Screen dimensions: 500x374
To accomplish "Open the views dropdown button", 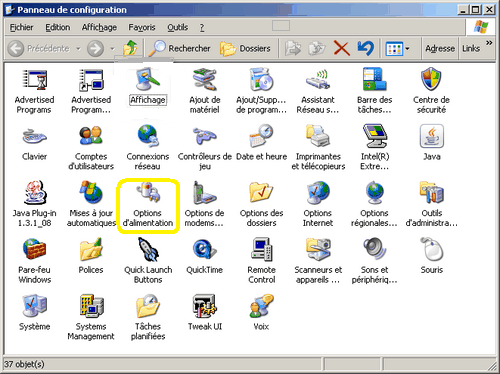I will pos(398,49).
